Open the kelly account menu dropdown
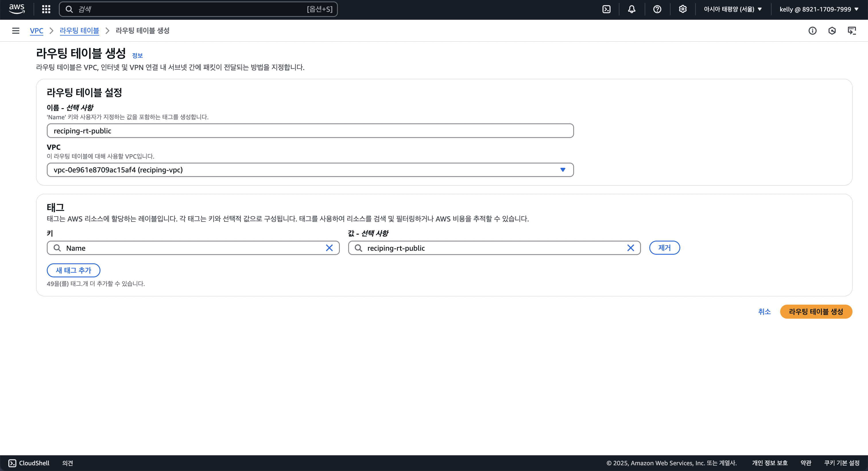 tap(819, 9)
